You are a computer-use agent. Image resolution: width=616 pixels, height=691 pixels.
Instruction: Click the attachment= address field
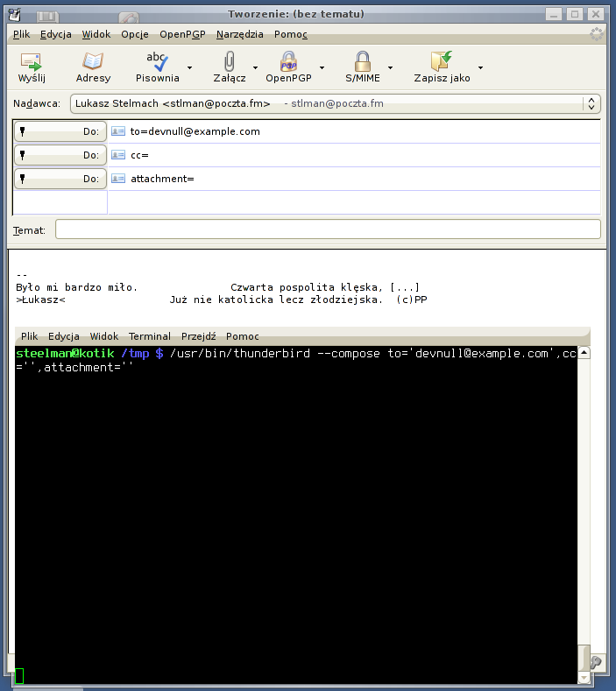pyautogui.click(x=354, y=179)
